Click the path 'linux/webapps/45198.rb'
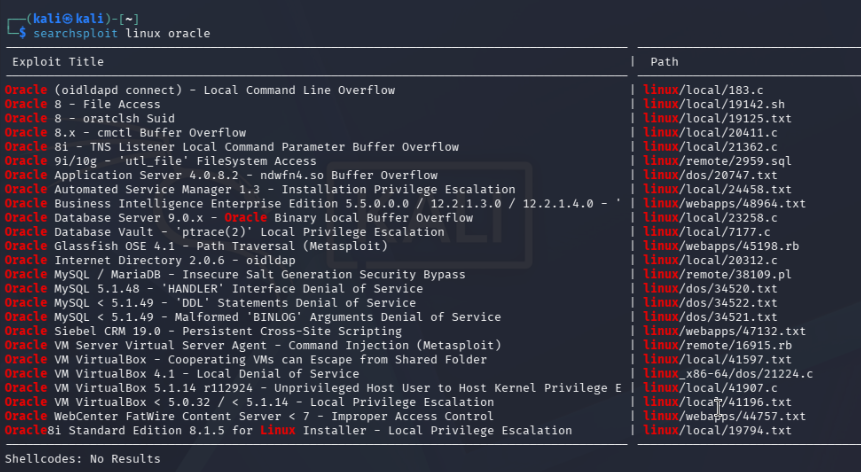The height and width of the screenshot is (472, 861). pyautogui.click(x=722, y=246)
